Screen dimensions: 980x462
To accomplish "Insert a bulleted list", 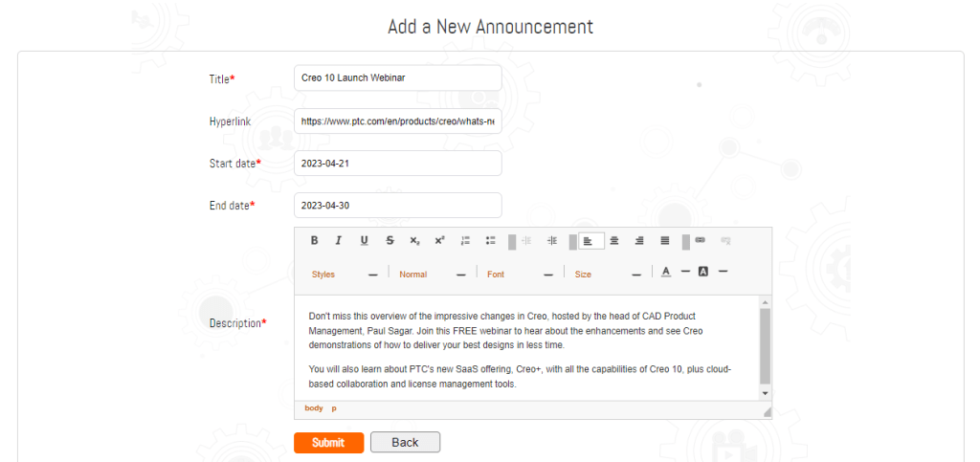I will tap(490, 241).
